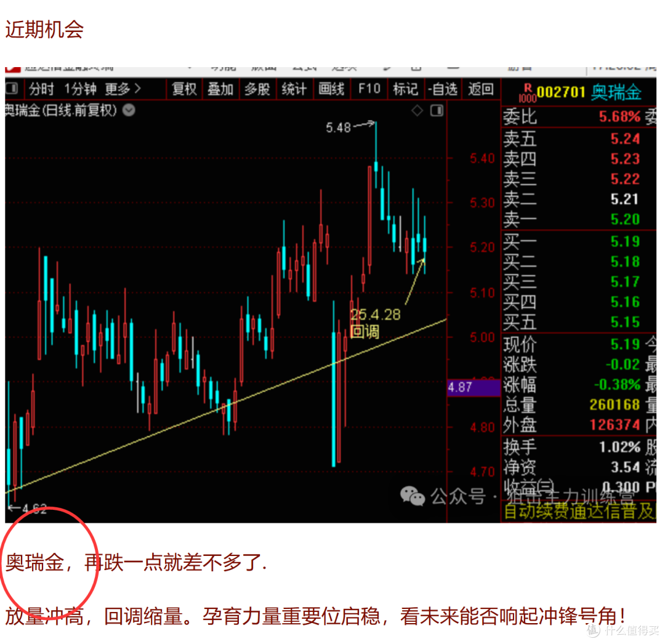Click the diamond icon above chart
The width and height of the screenshot is (665, 644).
(x=417, y=111)
